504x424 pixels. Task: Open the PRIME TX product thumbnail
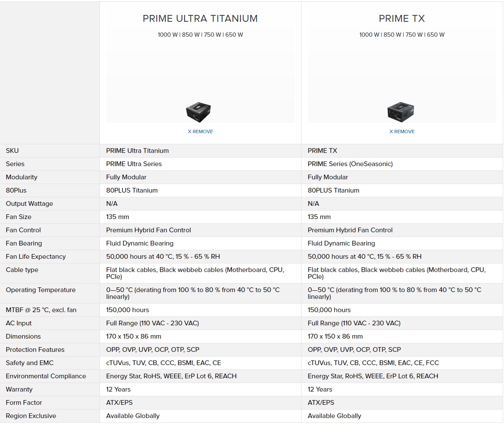[401, 112]
